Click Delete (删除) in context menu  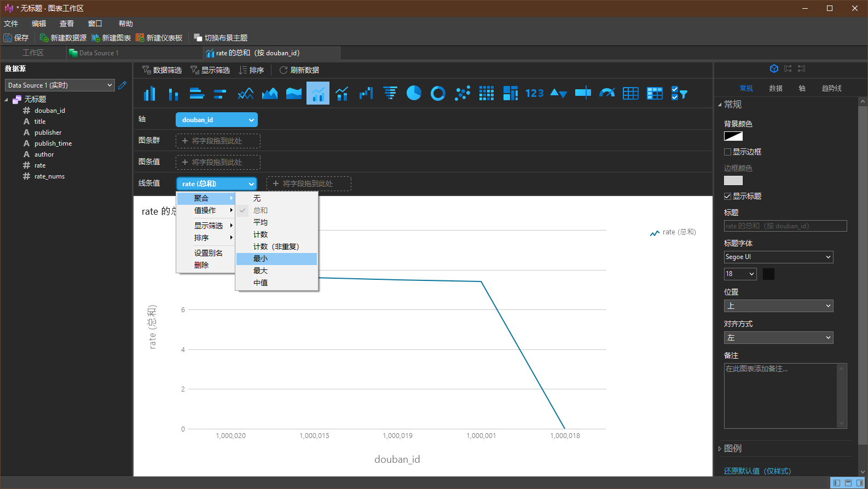pyautogui.click(x=206, y=265)
